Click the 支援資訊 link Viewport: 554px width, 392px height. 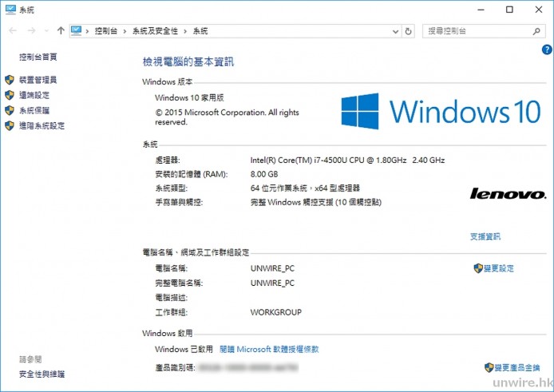pos(485,236)
